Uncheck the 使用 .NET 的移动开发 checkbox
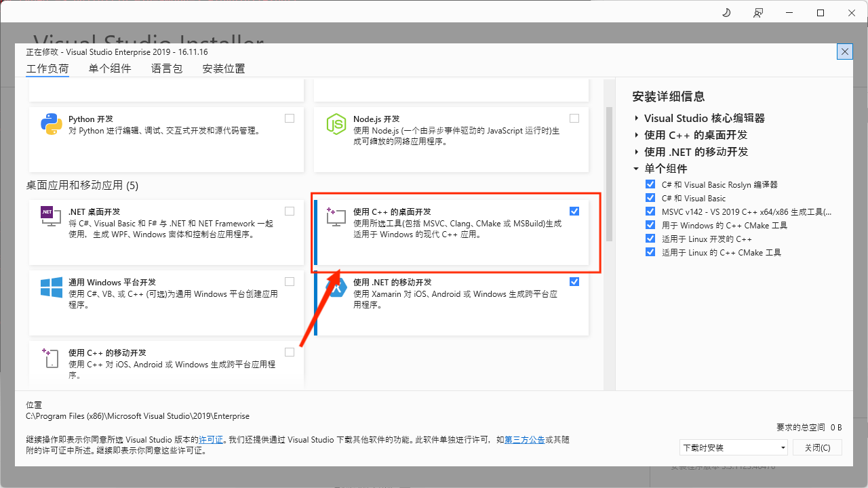The image size is (868, 488). (x=574, y=281)
